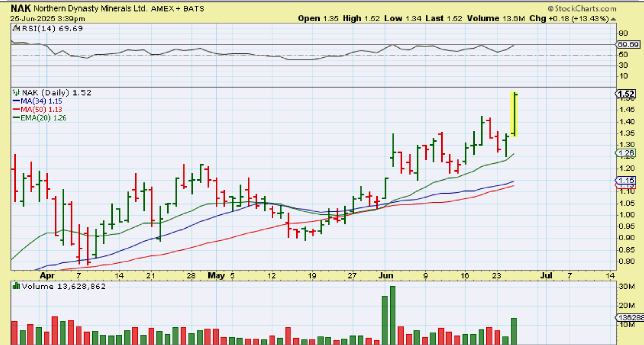
Task: Click the Apr label on date axis
Action: click(47, 275)
